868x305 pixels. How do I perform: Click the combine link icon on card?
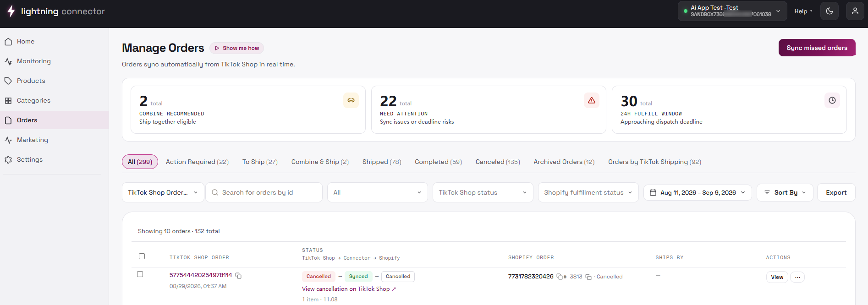pos(351,100)
